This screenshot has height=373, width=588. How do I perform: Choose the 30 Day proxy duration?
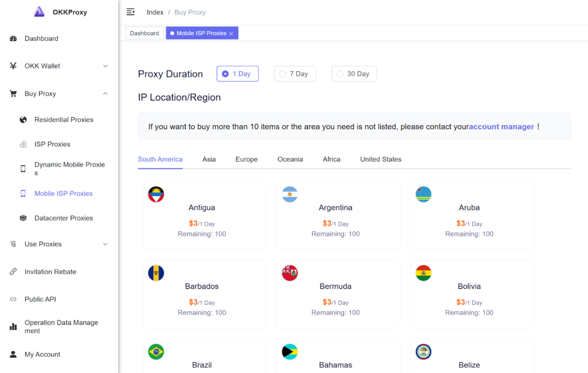(x=354, y=74)
